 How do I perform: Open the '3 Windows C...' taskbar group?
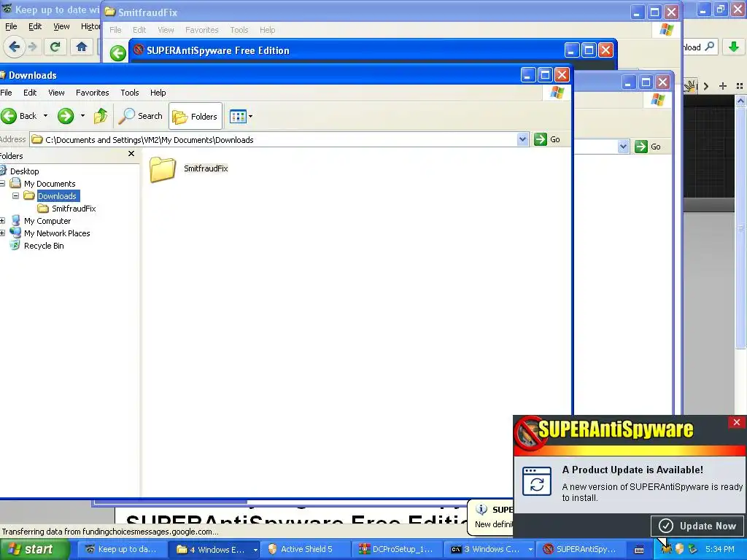point(491,549)
